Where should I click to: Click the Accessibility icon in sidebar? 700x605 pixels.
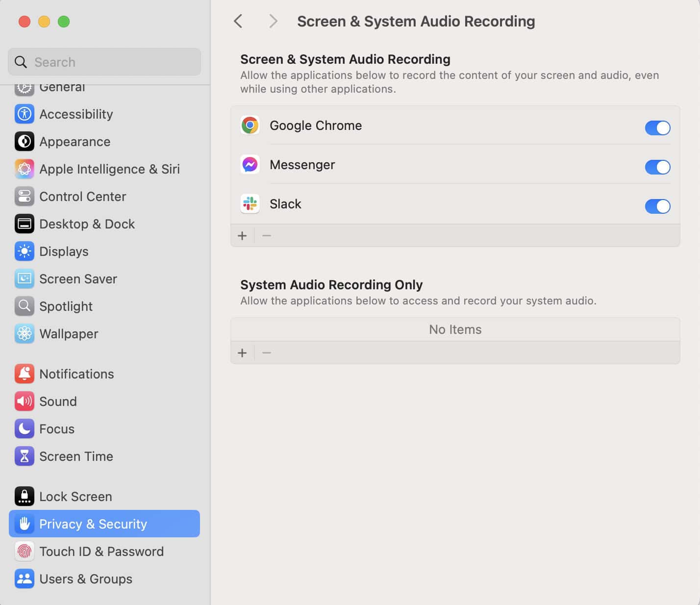click(x=25, y=114)
